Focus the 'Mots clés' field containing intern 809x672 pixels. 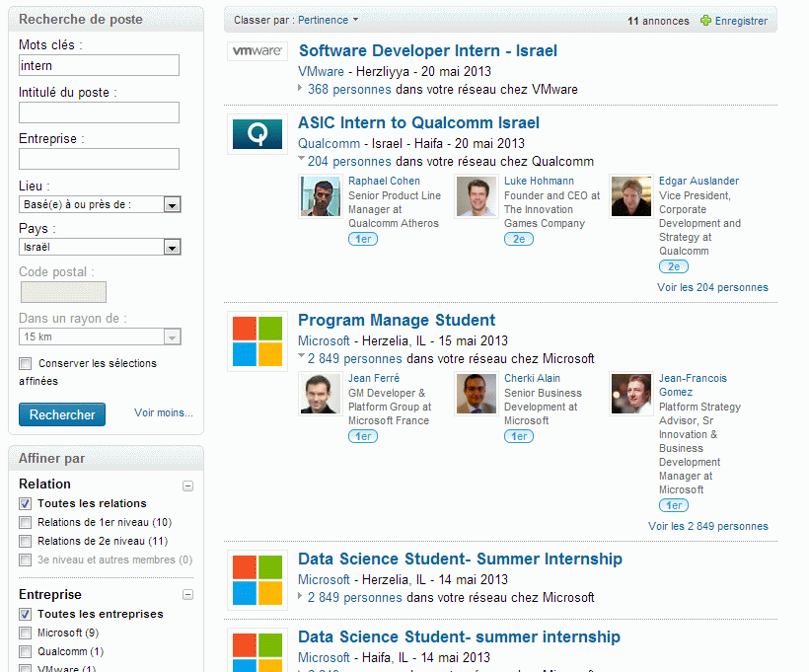(99, 65)
